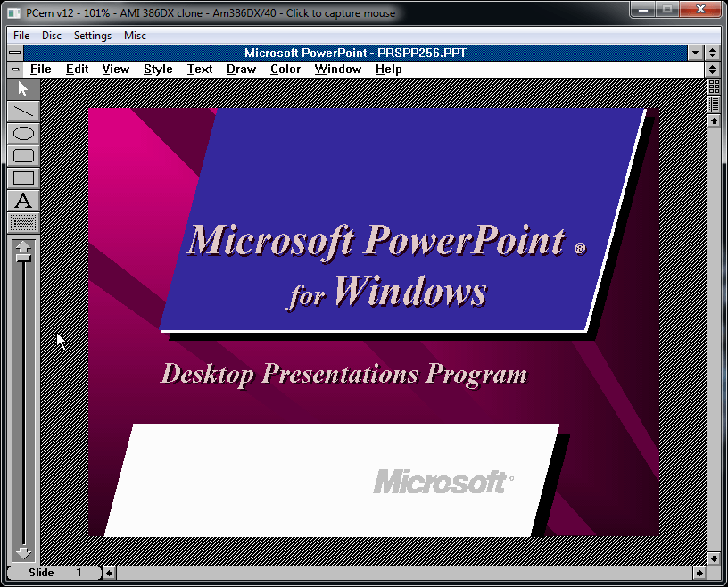
Task: Click vertical scrollbar up arrow
Action: (714, 120)
